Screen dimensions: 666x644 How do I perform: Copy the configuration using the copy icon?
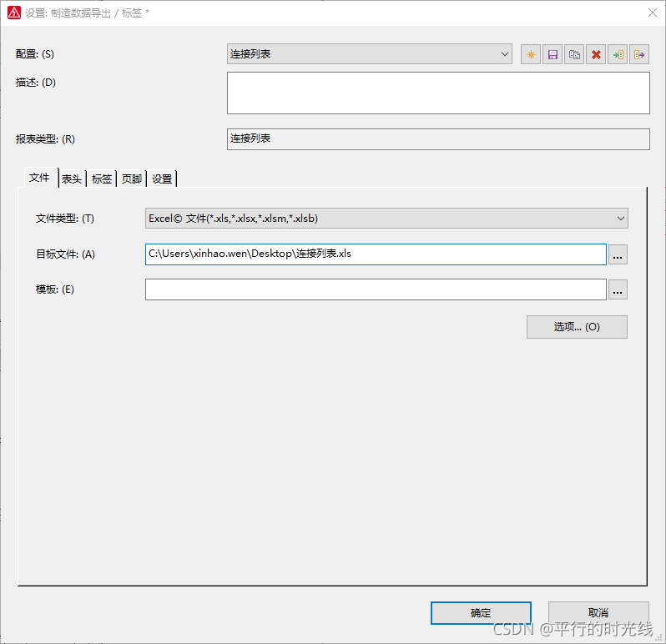(x=574, y=54)
